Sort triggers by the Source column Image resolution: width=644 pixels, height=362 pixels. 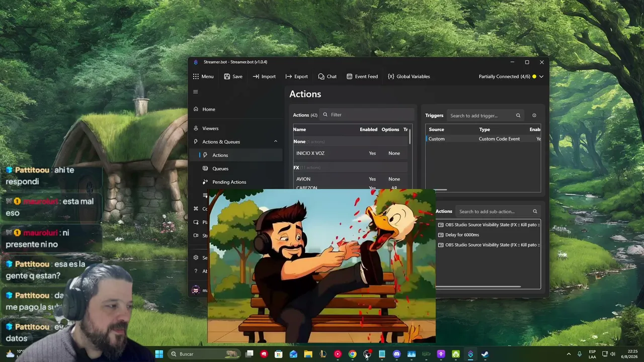(436, 130)
